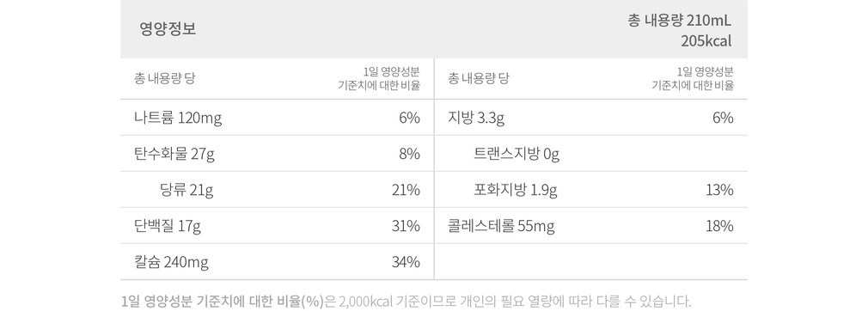The image size is (868, 311).
Task: Click the 칼슘 240mg row label
Action: click(x=171, y=262)
